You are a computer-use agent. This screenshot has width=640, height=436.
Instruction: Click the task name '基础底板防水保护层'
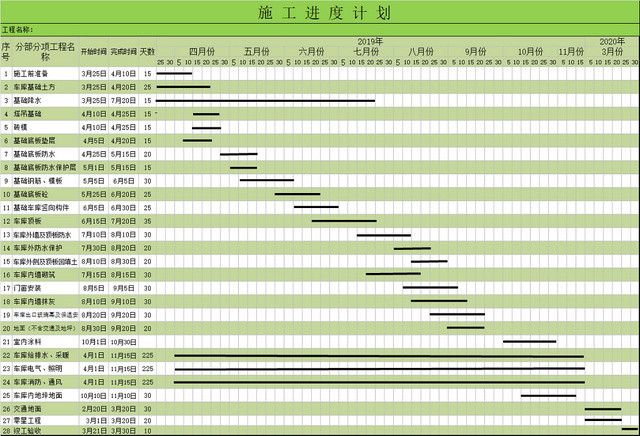point(45,168)
